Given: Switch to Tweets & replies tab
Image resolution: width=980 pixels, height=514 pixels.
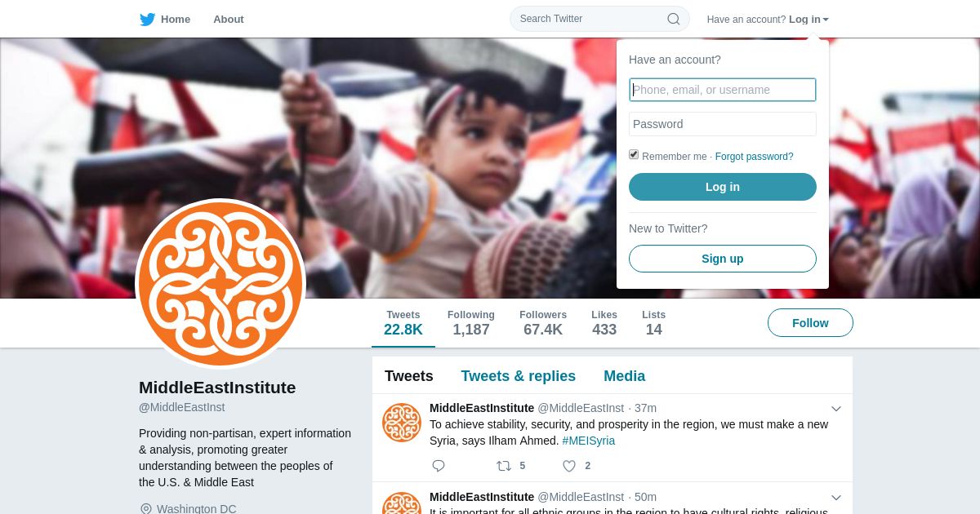Looking at the screenshot, I should coord(518,376).
